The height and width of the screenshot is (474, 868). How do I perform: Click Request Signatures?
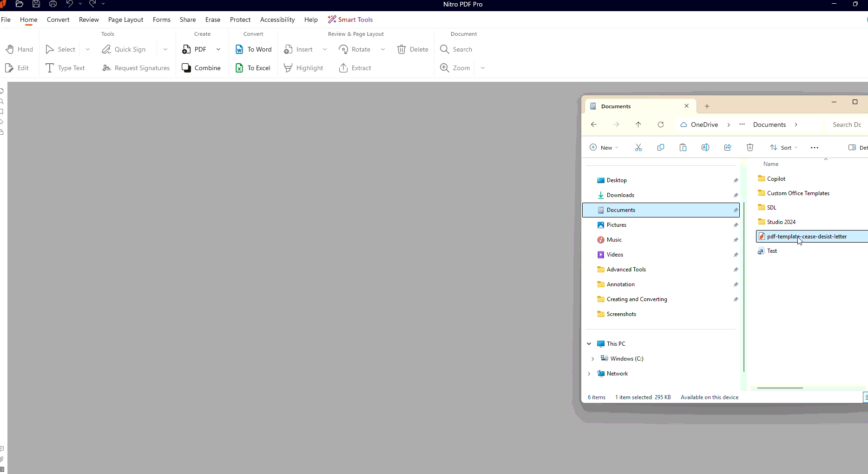coord(136,68)
